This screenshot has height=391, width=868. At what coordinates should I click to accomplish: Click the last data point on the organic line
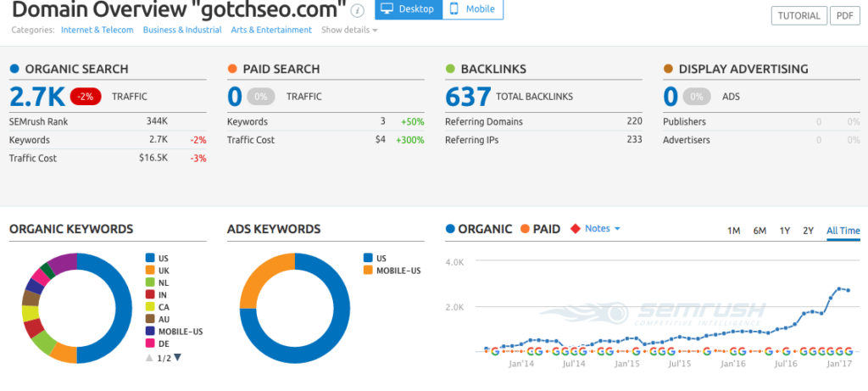pos(848,290)
